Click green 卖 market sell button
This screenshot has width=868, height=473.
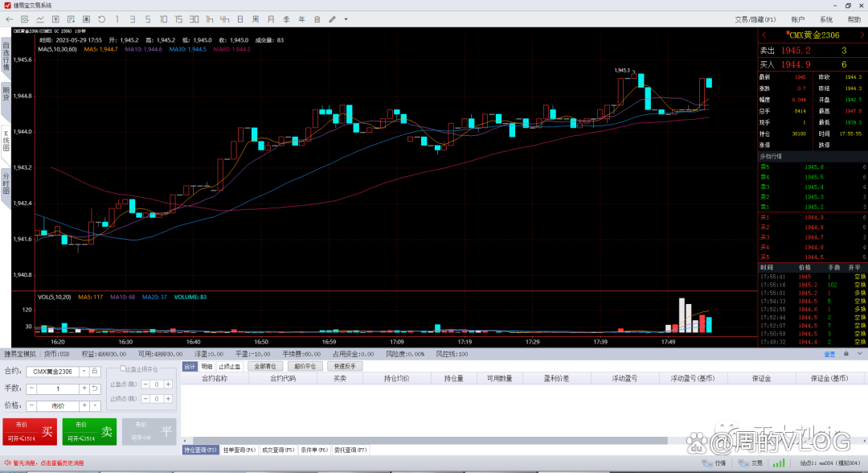[89, 431]
